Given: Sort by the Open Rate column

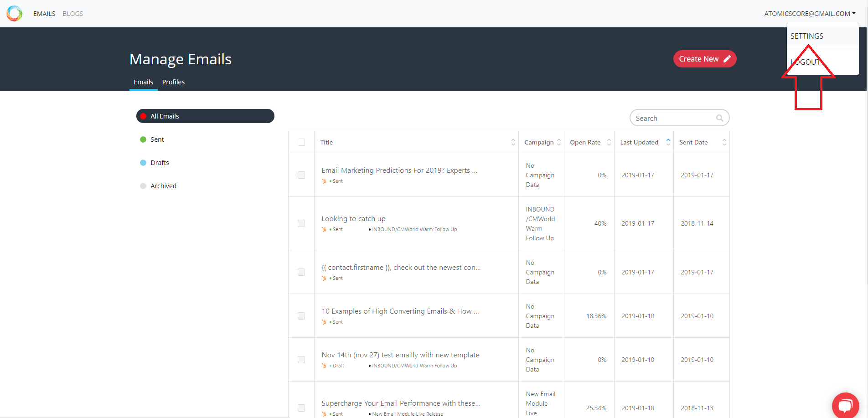Looking at the screenshot, I should tap(609, 142).
